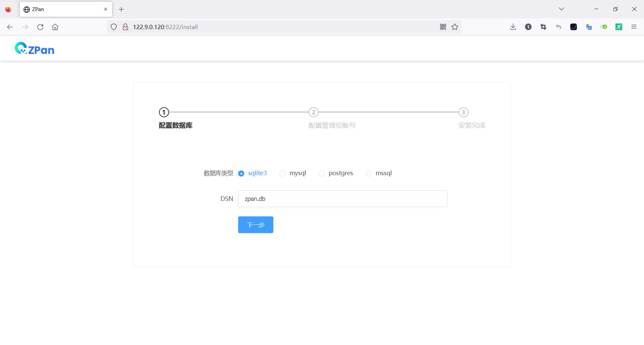This screenshot has width=644, height=345.
Task: Choose mssql as the database type
Action: tap(369, 173)
